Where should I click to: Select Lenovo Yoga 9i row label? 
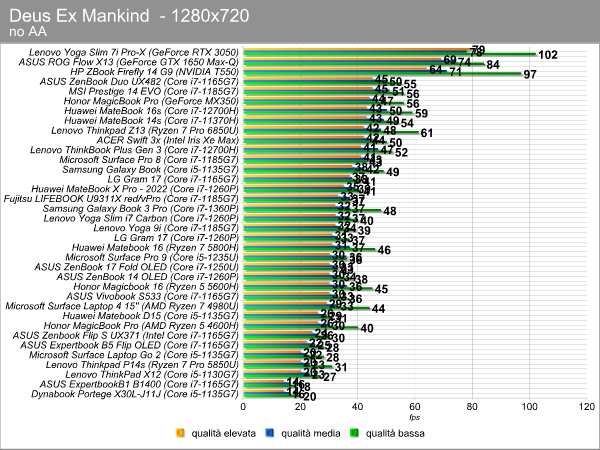tap(166, 228)
